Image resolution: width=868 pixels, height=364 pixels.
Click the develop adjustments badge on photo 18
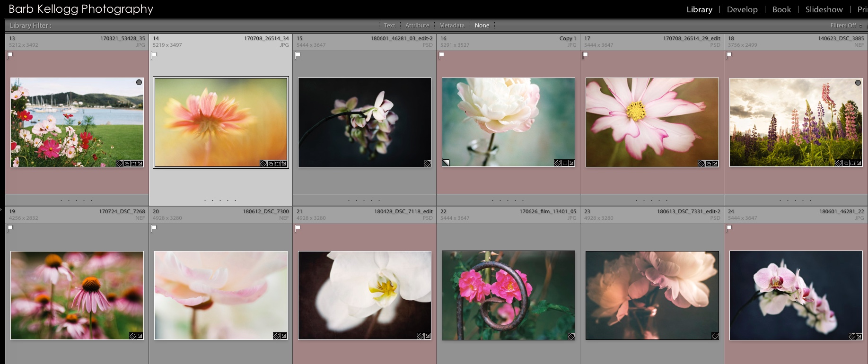click(x=859, y=163)
